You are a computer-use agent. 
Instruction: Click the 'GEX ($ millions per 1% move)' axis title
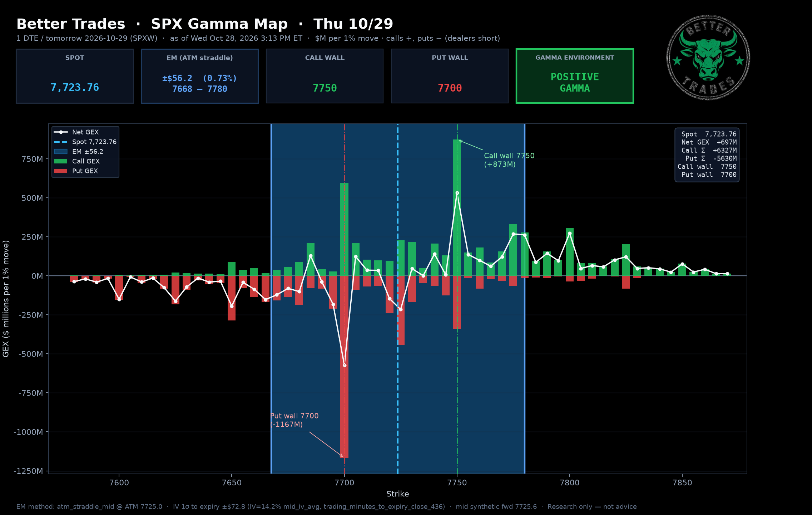coord(6,299)
